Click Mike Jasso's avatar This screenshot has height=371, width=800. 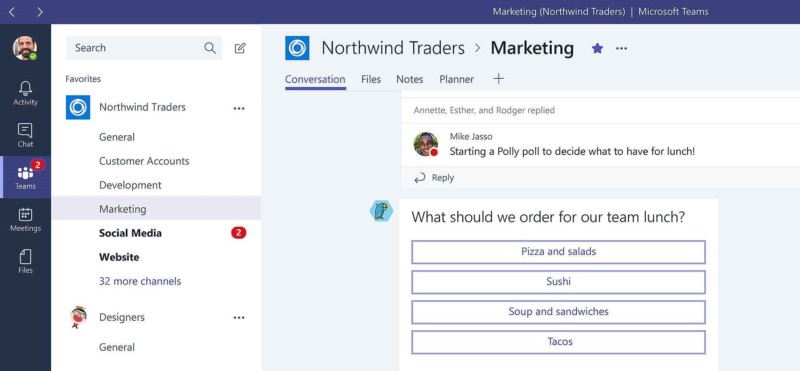[x=426, y=144]
